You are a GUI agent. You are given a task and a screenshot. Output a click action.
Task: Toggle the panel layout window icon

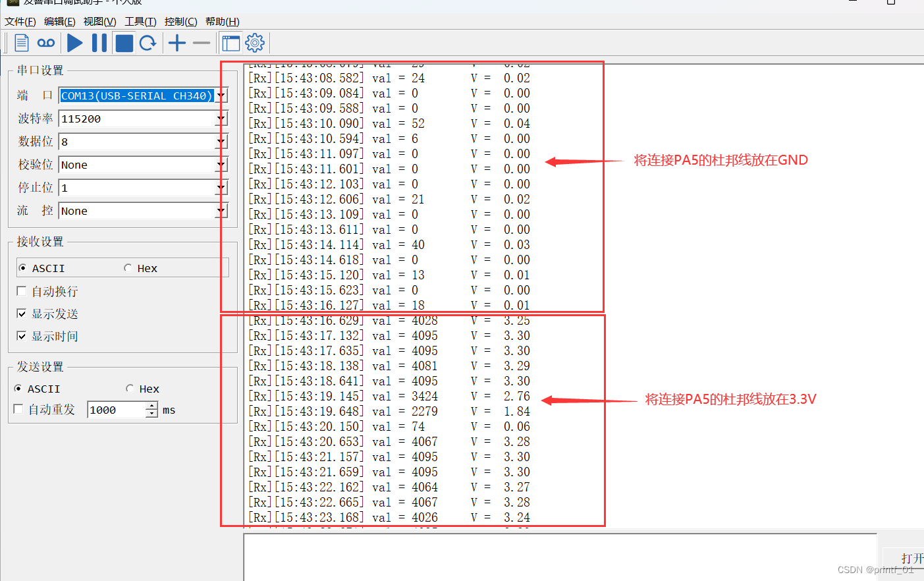click(x=231, y=43)
